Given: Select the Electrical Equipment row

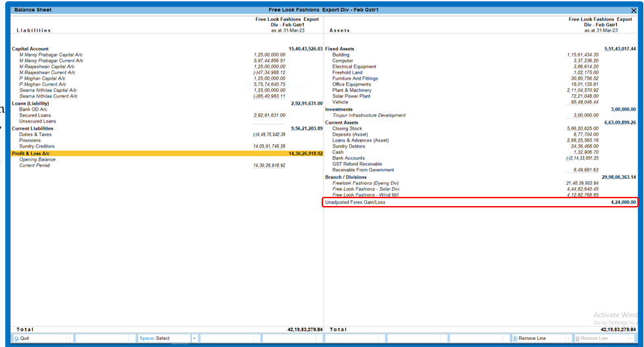Looking at the screenshot, I should pyautogui.click(x=355, y=67).
